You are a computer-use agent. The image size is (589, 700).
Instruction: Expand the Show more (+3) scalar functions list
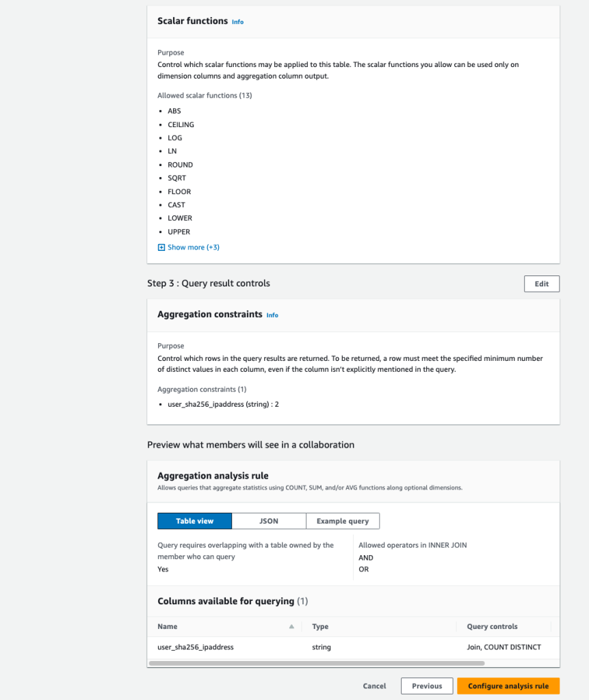coord(193,247)
